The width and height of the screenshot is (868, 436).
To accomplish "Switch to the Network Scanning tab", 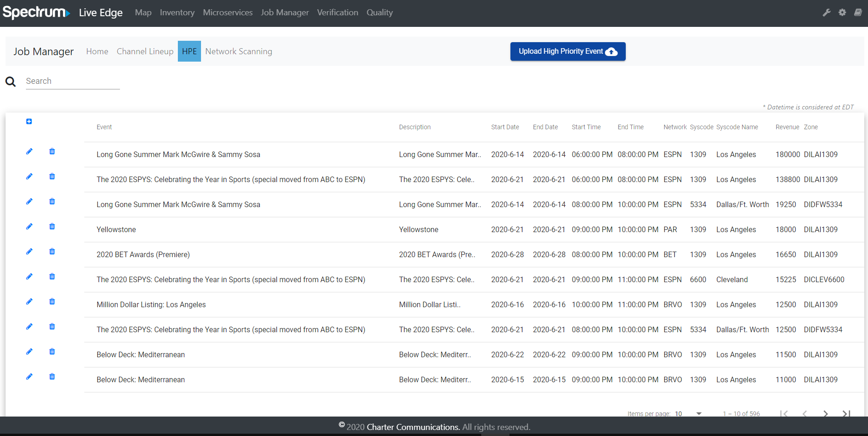I will coord(239,51).
